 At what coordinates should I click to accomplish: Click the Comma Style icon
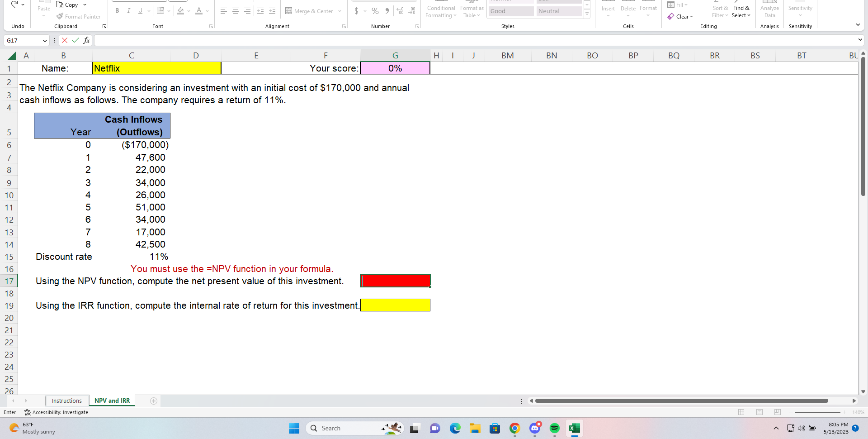[387, 10]
